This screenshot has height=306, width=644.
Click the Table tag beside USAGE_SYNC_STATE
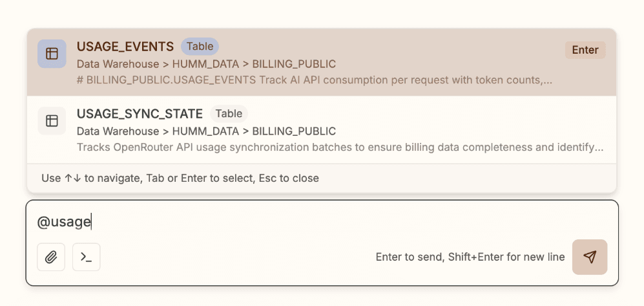point(229,113)
